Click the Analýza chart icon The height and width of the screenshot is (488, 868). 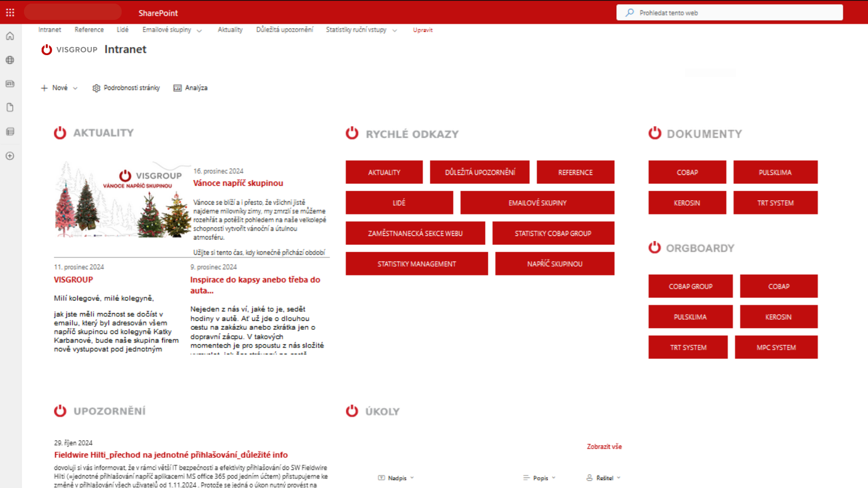(x=178, y=88)
